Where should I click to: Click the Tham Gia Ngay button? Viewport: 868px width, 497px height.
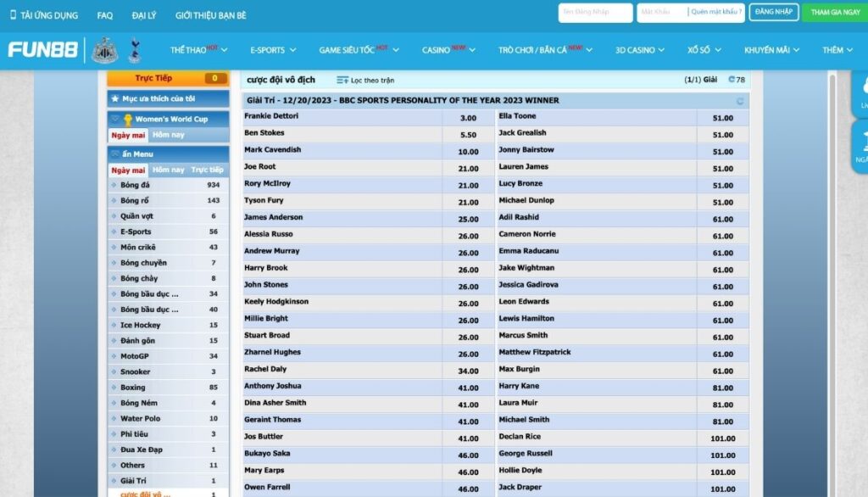[835, 12]
